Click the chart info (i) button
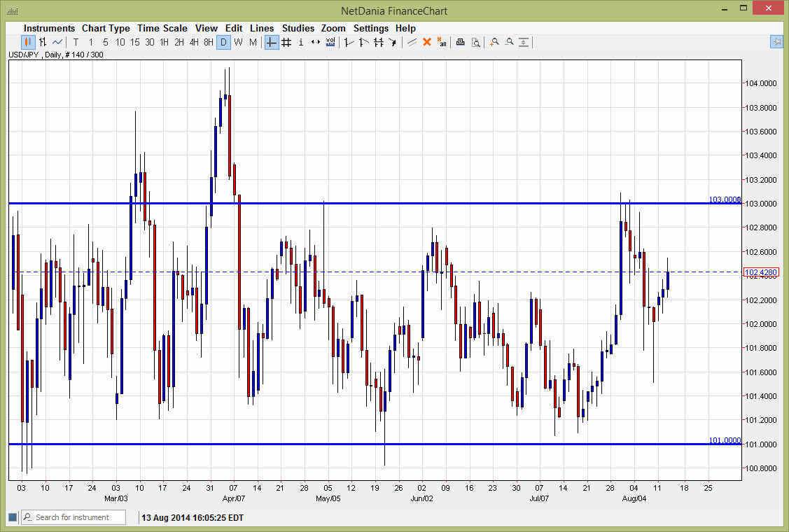Screen dimensions: 789x532 point(300,42)
